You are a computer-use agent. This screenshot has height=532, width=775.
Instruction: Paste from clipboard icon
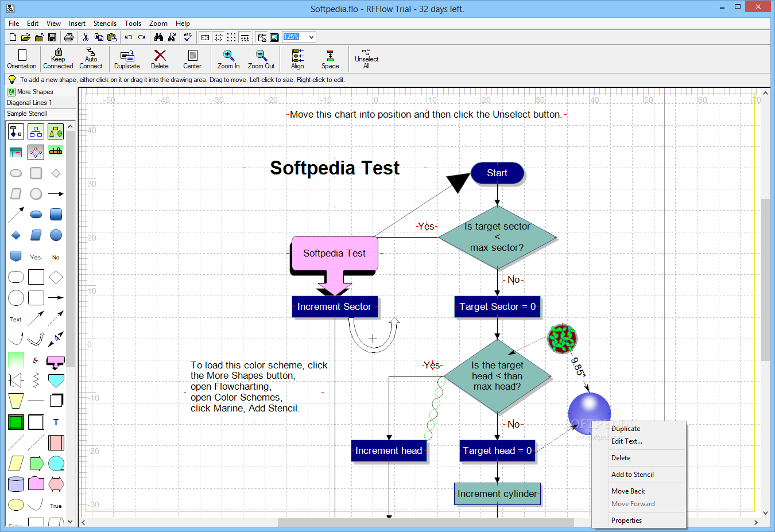coord(112,37)
